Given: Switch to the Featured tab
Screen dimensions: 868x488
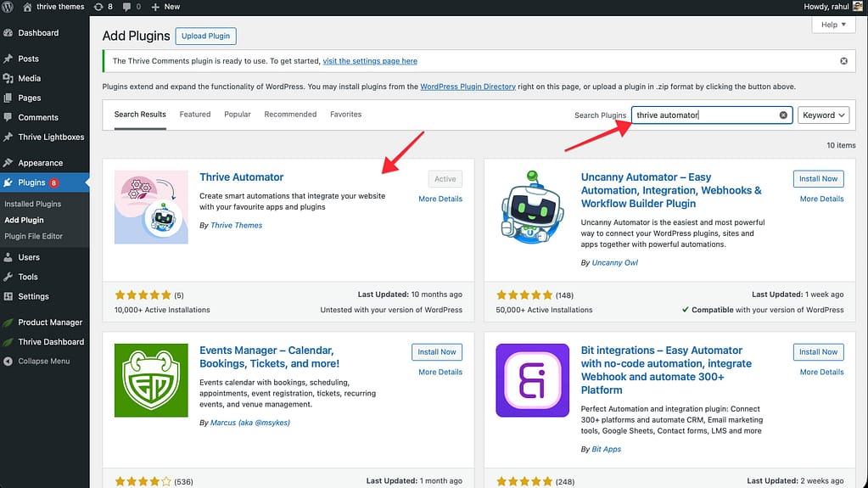Looking at the screenshot, I should pos(194,115).
